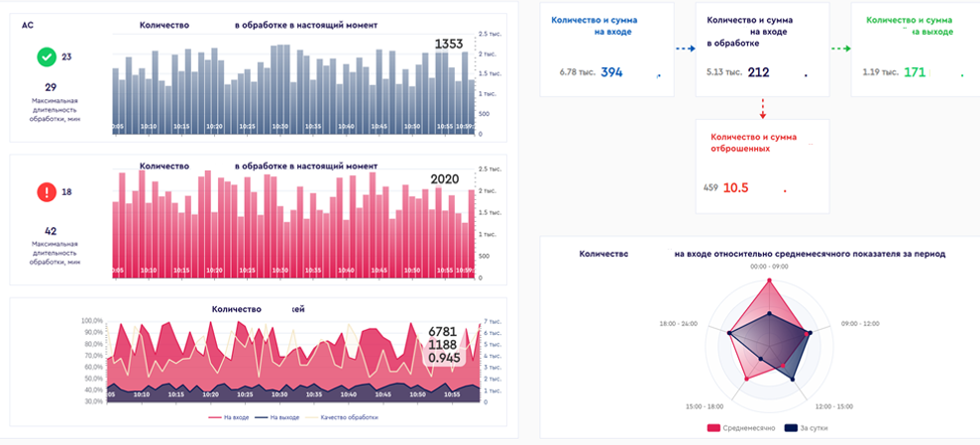The width and height of the screenshot is (980, 445).
Task: Select the 'в обработке' card value 212
Action: tap(759, 72)
